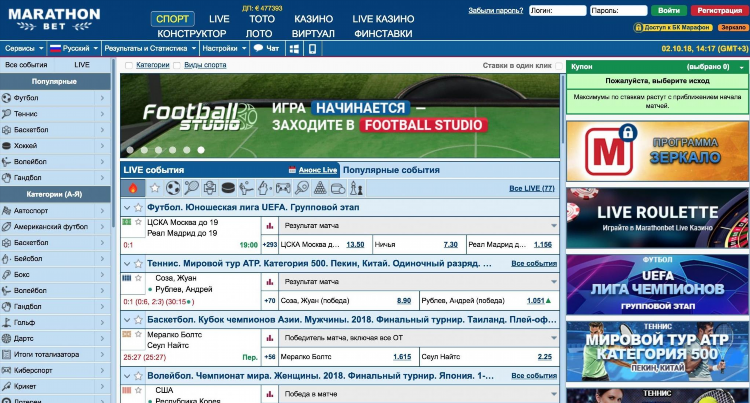Open the Чат speech bubble
The image size is (750, 403).
point(266,48)
